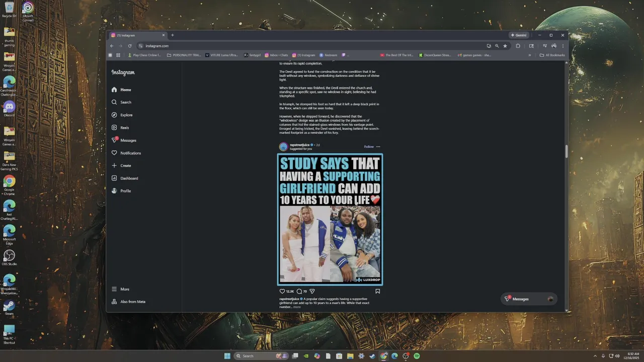Open Spotify from the taskbar
Screen dimensions: 644x362
(417, 356)
